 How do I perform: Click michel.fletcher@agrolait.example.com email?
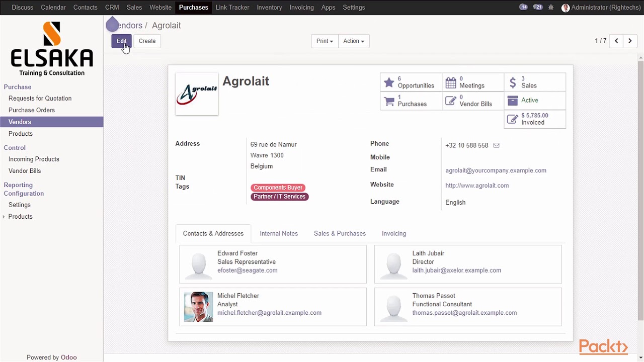pyautogui.click(x=269, y=313)
